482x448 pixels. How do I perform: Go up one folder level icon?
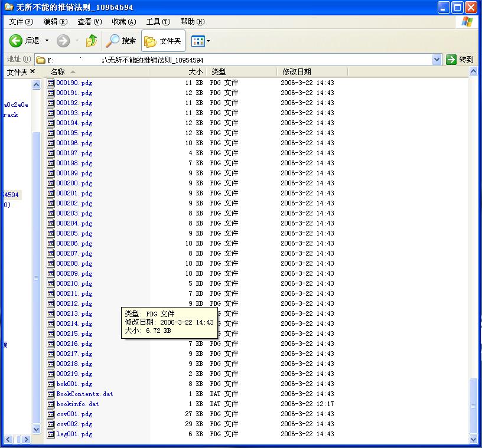point(92,41)
